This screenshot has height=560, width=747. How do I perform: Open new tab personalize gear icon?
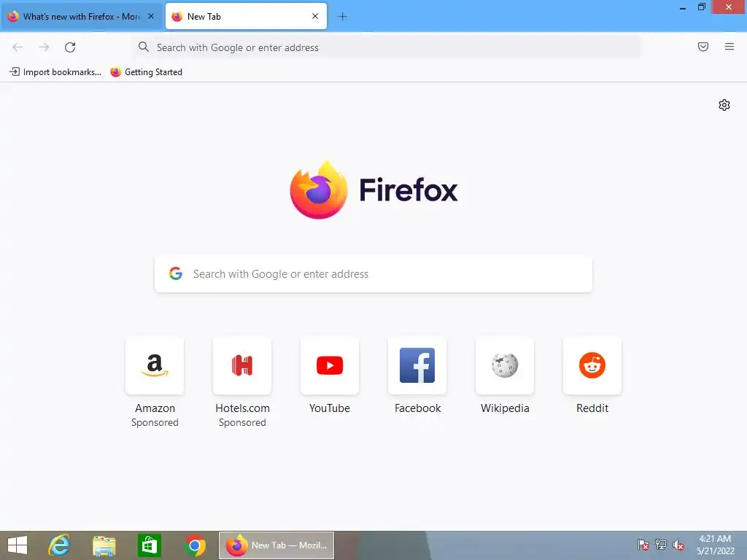pos(724,105)
